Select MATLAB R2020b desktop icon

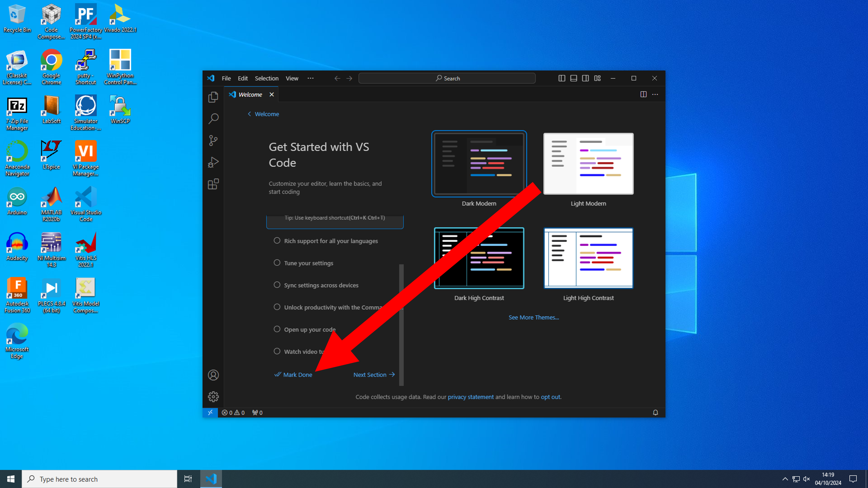pos(51,204)
